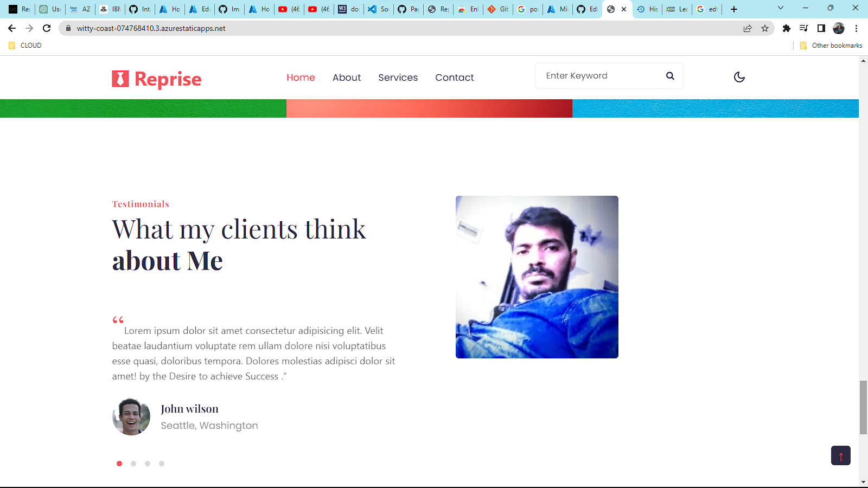The width and height of the screenshot is (868, 488).
Task: Click inside the Enter Keyword search field
Action: (591, 76)
